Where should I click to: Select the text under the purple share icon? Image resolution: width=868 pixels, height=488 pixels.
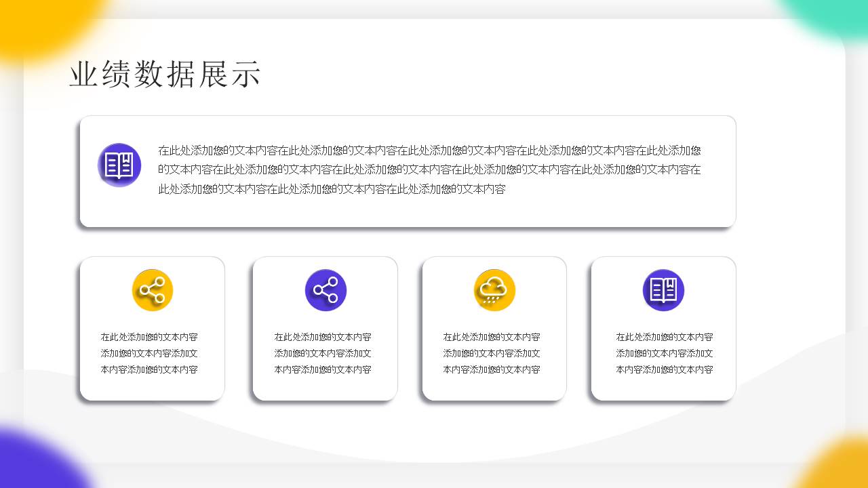[x=323, y=353]
